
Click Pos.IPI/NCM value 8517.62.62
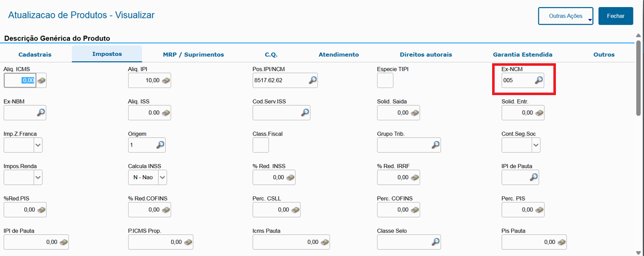click(x=268, y=80)
